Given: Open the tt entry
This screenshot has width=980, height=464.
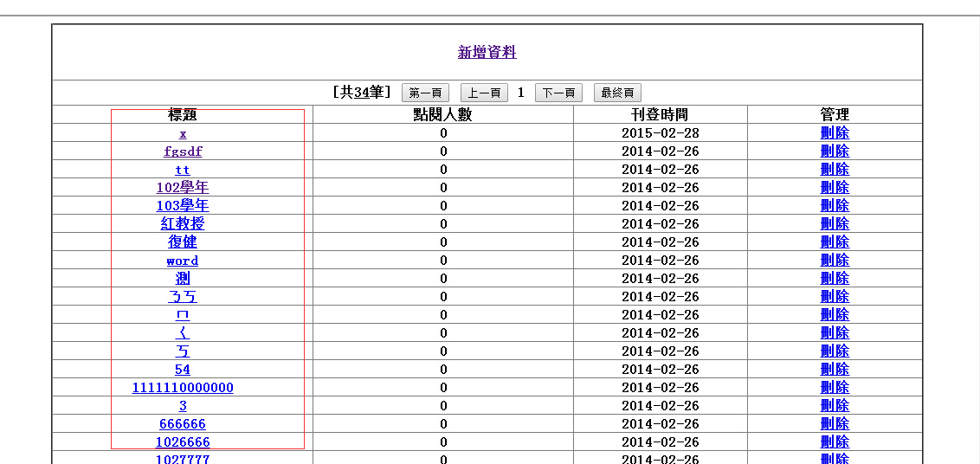Looking at the screenshot, I should tap(183, 170).
